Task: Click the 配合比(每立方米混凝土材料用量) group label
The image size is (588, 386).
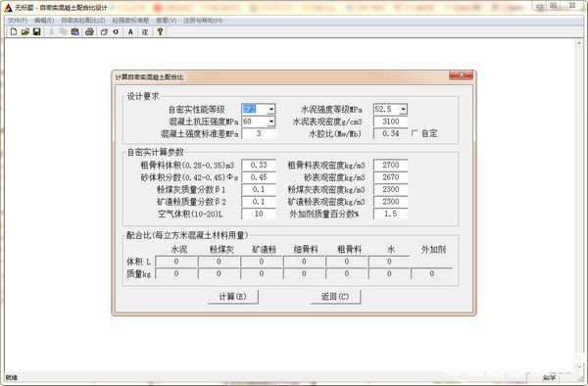Action: [187, 235]
